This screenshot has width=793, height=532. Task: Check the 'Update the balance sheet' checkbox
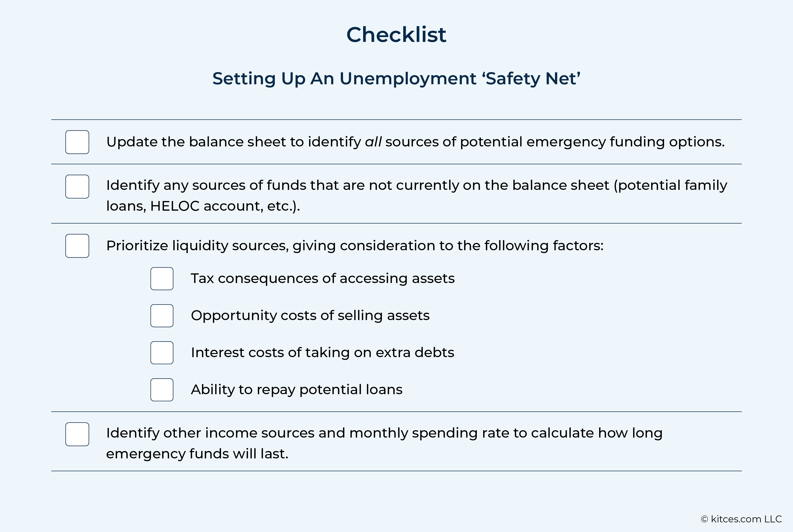point(77,142)
